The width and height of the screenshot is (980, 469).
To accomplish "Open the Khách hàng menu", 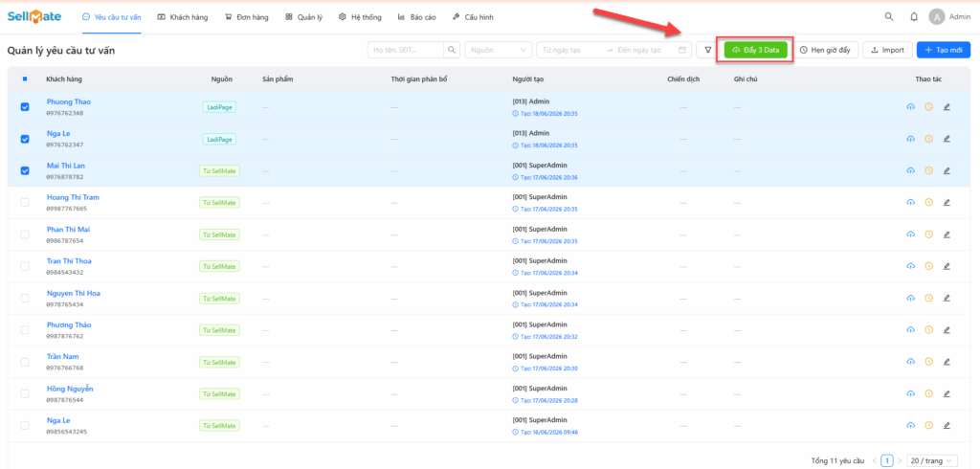I will pyautogui.click(x=183, y=17).
